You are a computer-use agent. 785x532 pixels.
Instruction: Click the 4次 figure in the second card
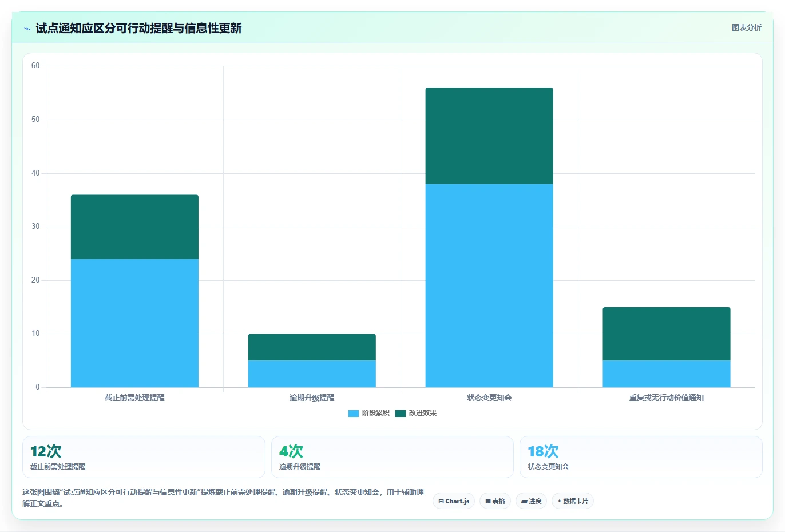[x=291, y=451]
